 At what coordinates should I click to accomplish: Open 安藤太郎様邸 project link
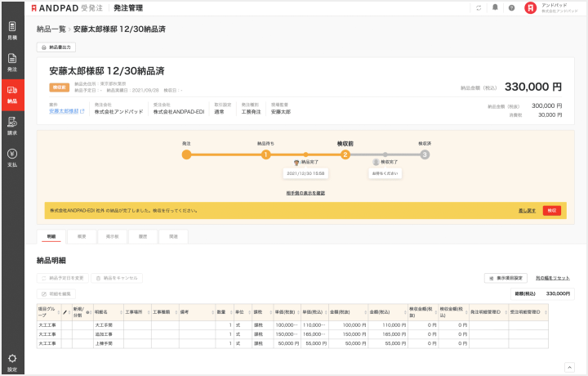(65, 111)
